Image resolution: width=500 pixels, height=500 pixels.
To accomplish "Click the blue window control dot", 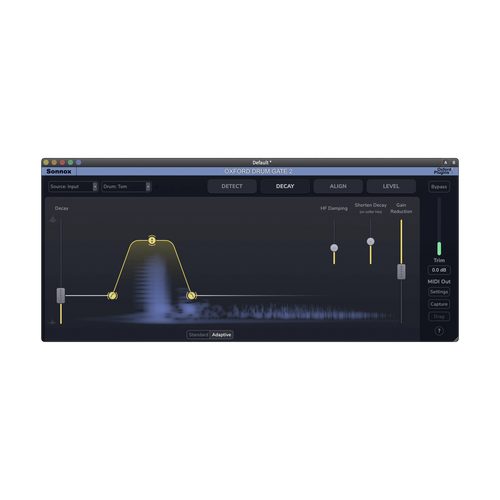I will pos(79,162).
